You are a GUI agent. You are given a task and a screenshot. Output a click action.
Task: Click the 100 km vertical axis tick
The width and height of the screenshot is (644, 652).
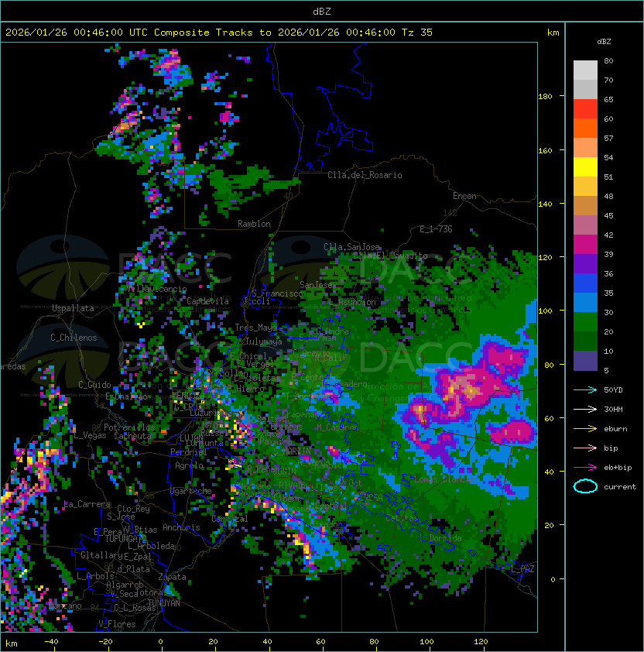pyautogui.click(x=545, y=311)
